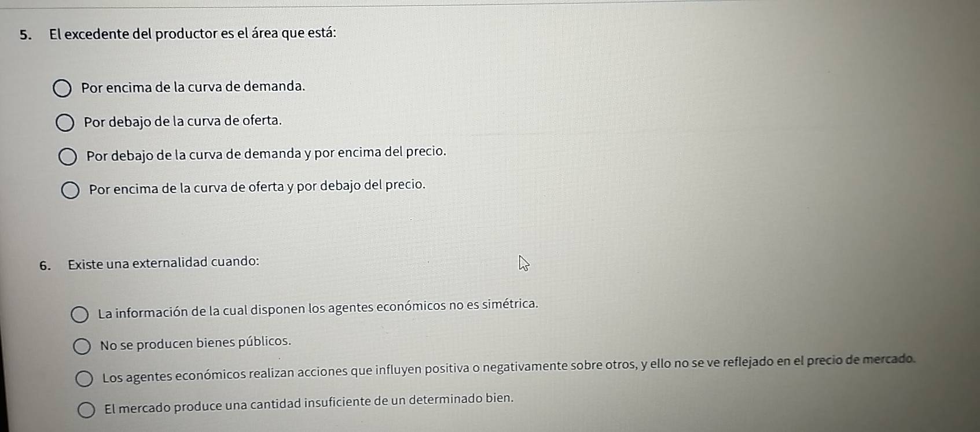Select radio 'No se producen bienes públicos'
Image resolution: width=980 pixels, height=432 pixels.
82,346
